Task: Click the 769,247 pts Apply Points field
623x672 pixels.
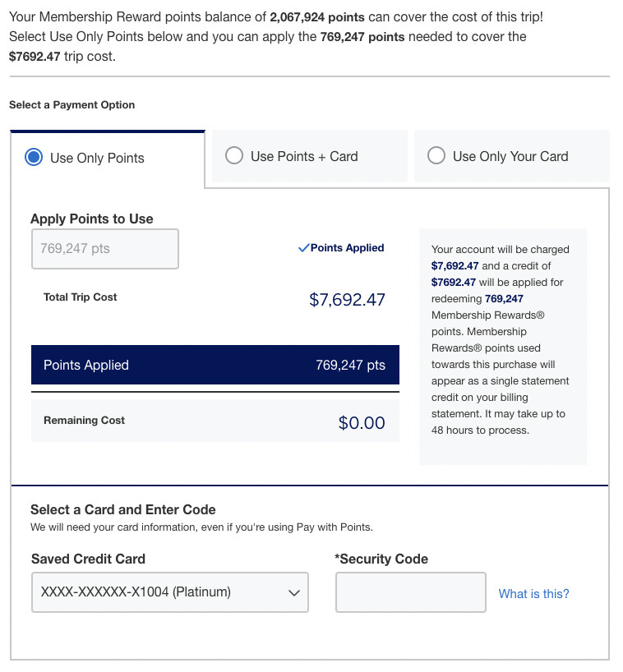Action: tap(104, 249)
